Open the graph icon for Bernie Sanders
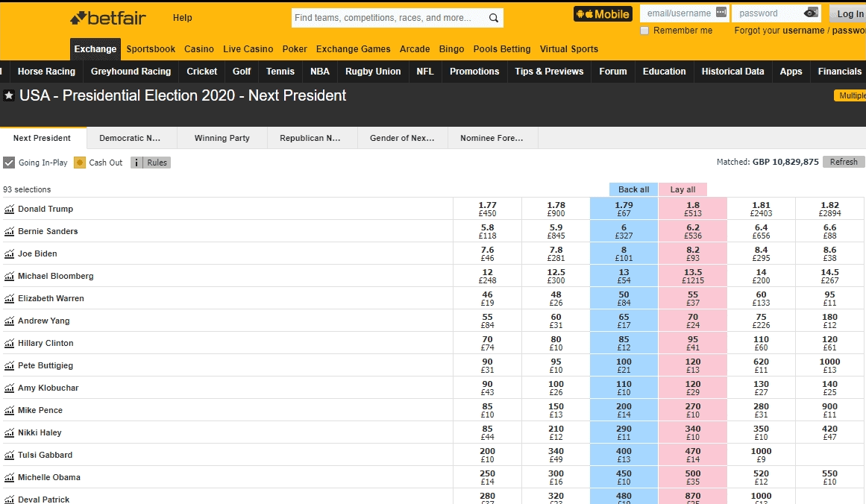 click(9, 231)
